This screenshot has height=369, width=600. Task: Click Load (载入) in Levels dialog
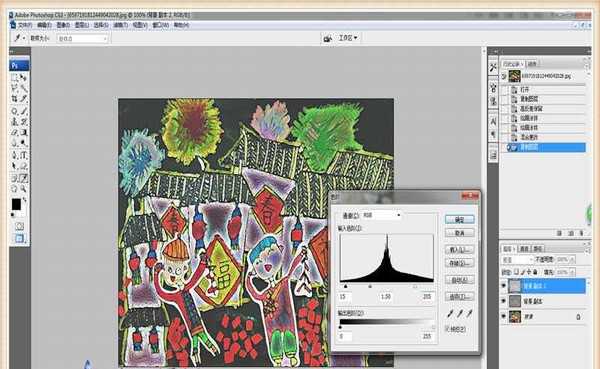[x=460, y=250]
